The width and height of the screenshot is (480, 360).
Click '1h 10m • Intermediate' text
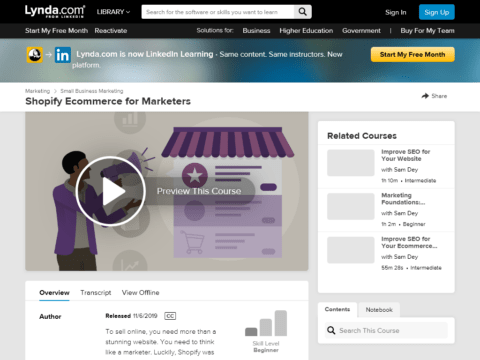[409, 181]
